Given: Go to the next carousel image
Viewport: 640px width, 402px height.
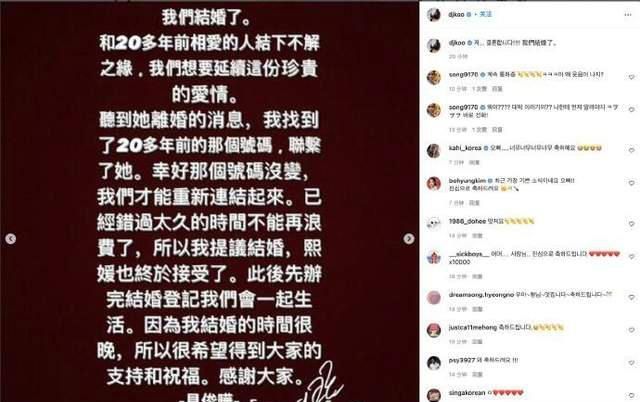Looking at the screenshot, I should [409, 239].
